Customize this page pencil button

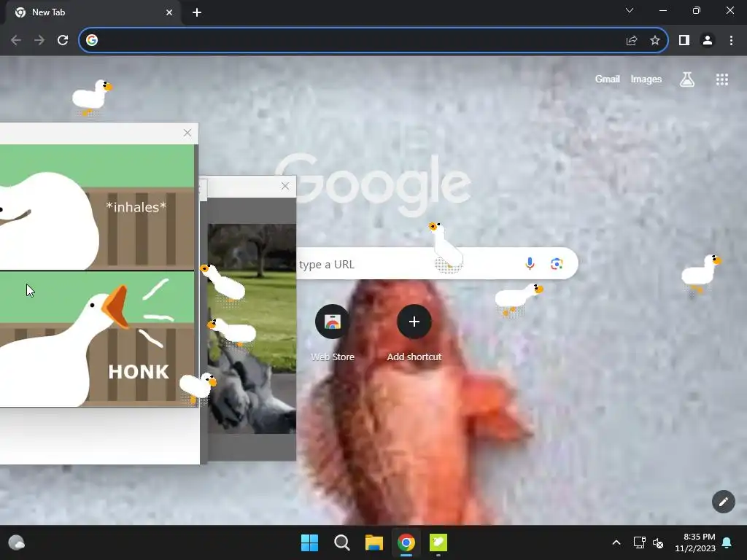pyautogui.click(x=723, y=502)
